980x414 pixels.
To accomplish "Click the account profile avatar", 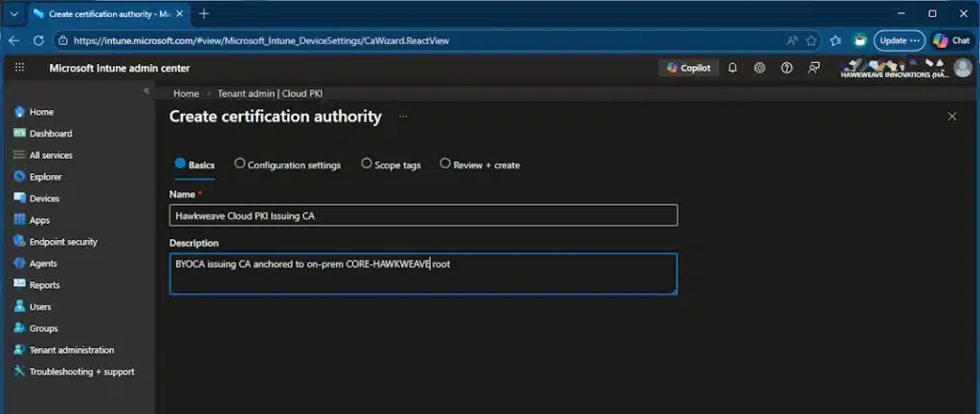I will point(962,68).
